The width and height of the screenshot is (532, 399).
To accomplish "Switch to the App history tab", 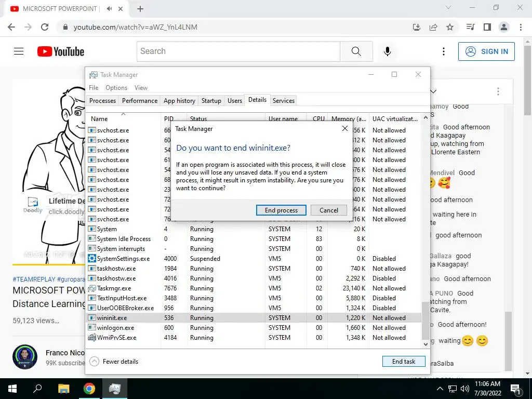I will pyautogui.click(x=179, y=100).
